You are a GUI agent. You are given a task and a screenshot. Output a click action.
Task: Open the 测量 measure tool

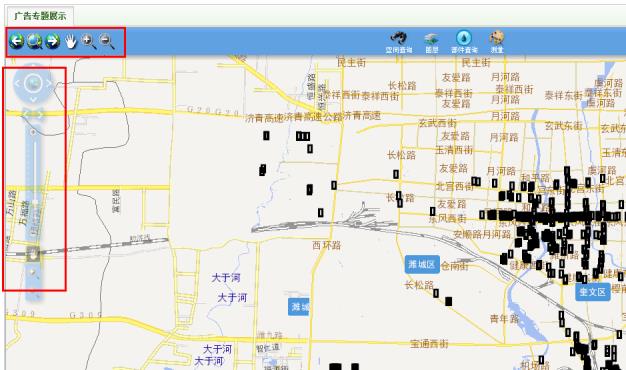497,42
